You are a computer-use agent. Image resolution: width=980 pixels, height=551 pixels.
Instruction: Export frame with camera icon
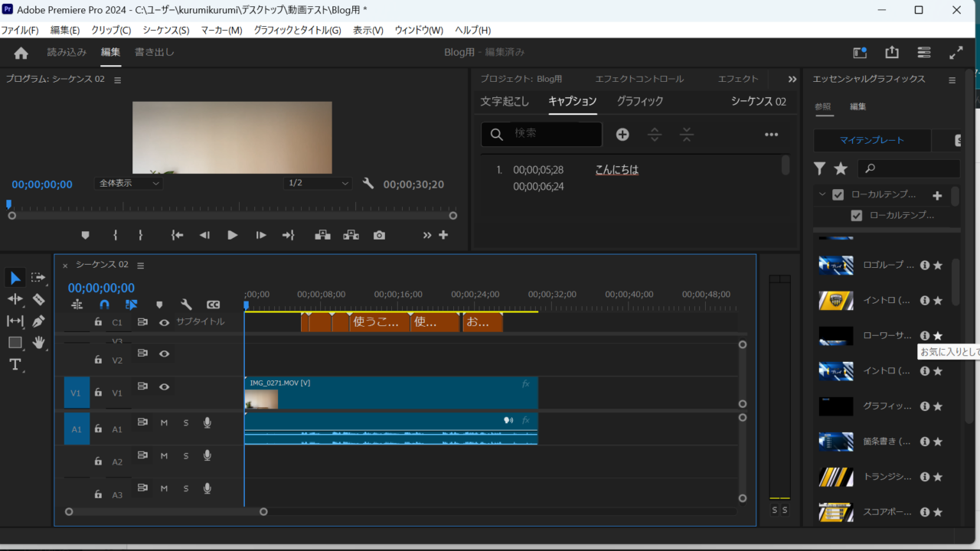[379, 235]
